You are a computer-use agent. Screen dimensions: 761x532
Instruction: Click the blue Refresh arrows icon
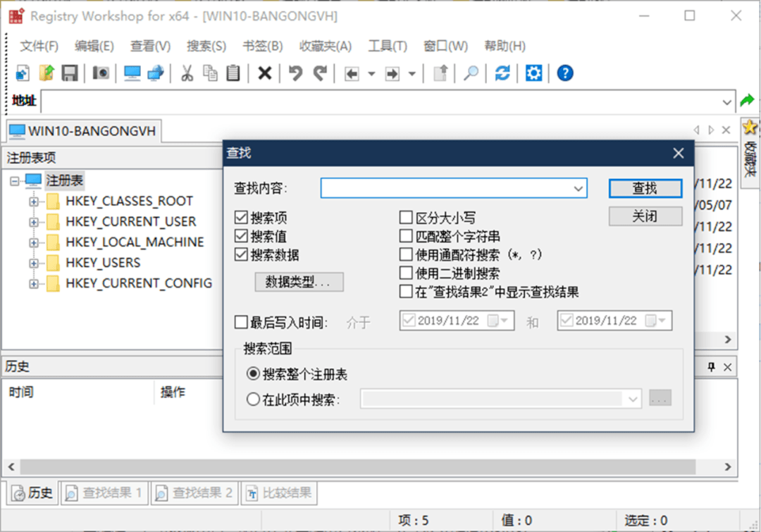pyautogui.click(x=502, y=73)
